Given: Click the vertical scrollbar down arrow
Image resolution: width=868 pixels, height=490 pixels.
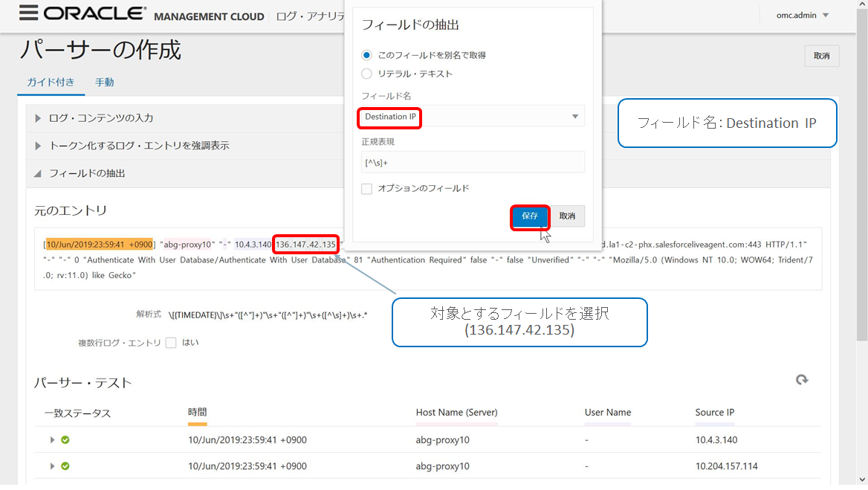Looking at the screenshot, I should (862, 480).
